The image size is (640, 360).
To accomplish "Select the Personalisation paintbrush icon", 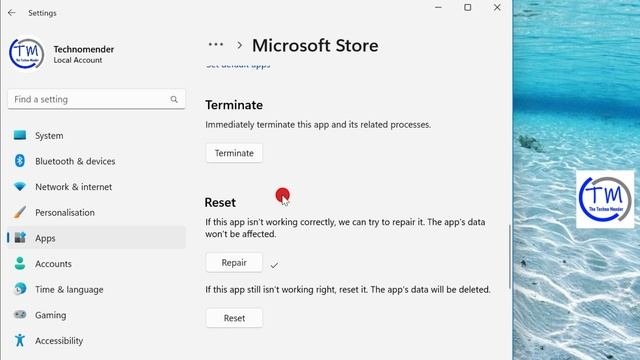I will pos(20,212).
